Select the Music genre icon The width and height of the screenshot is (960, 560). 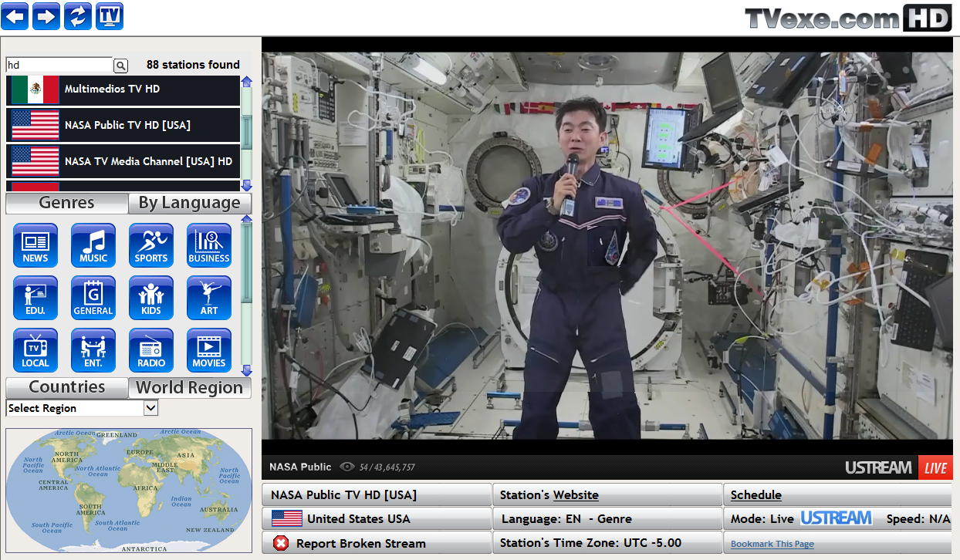point(93,245)
